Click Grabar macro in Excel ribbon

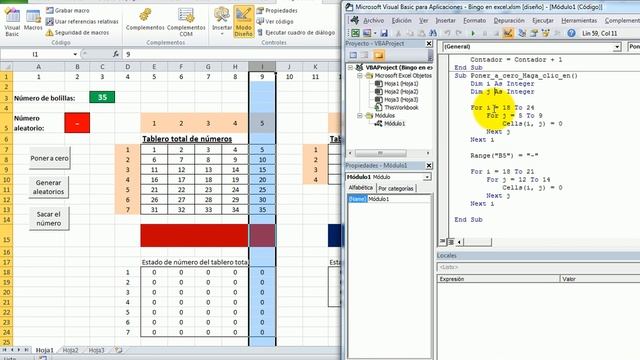[x=68, y=11]
